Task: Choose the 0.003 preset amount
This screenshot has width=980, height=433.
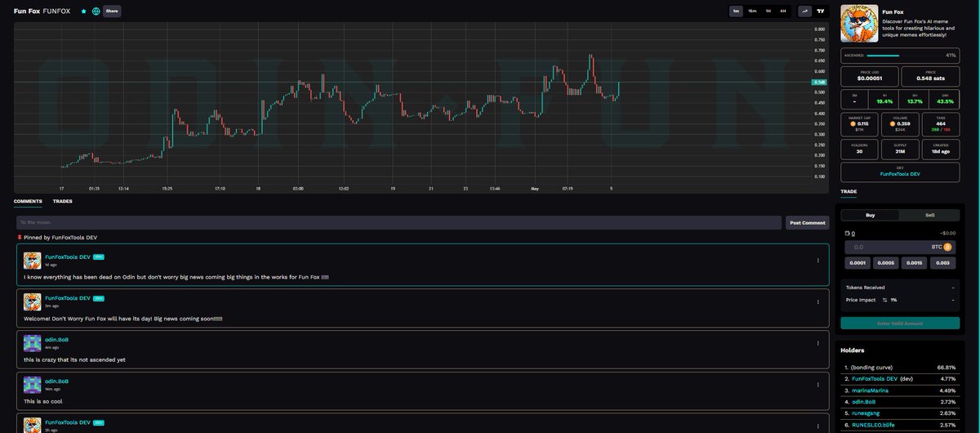Action: pos(942,263)
